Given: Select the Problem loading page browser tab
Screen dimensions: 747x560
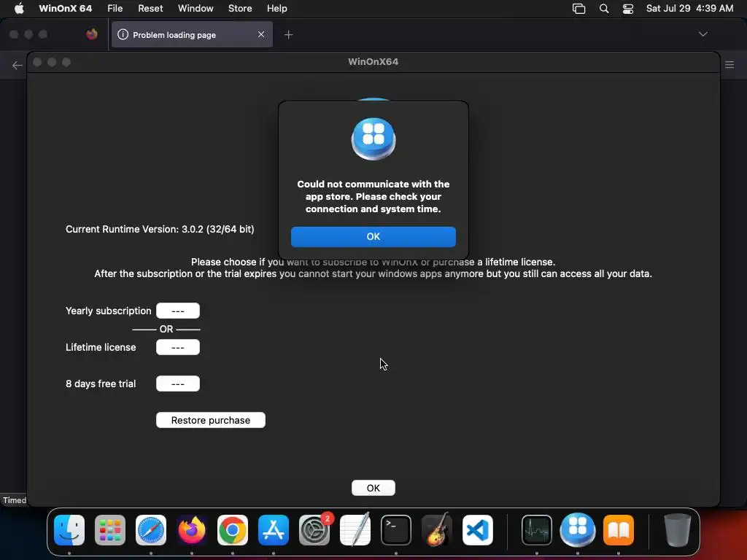Looking at the screenshot, I should 192,35.
